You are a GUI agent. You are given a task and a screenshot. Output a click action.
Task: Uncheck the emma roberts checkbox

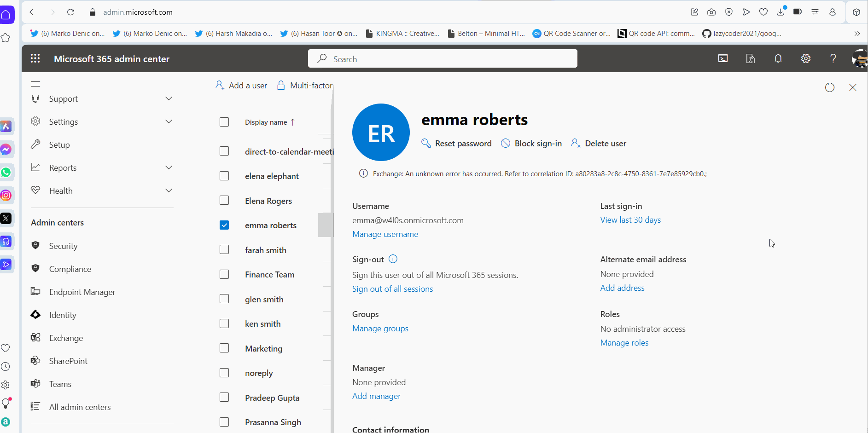coord(224,225)
